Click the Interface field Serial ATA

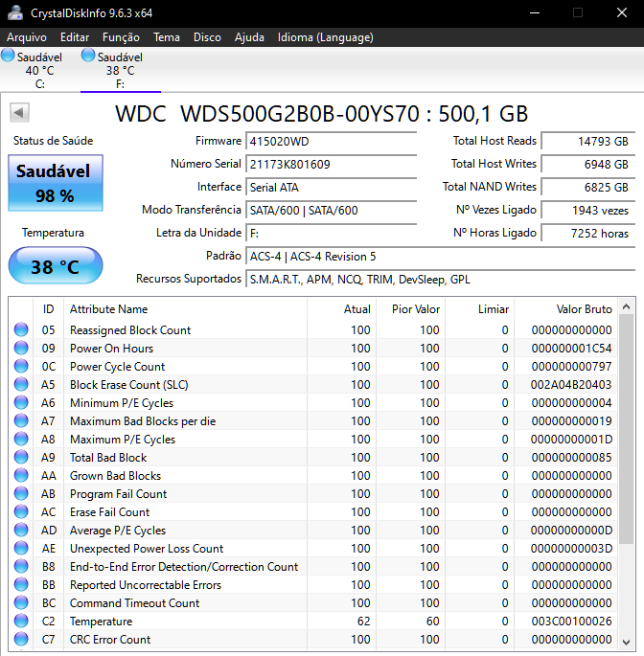tap(331, 188)
